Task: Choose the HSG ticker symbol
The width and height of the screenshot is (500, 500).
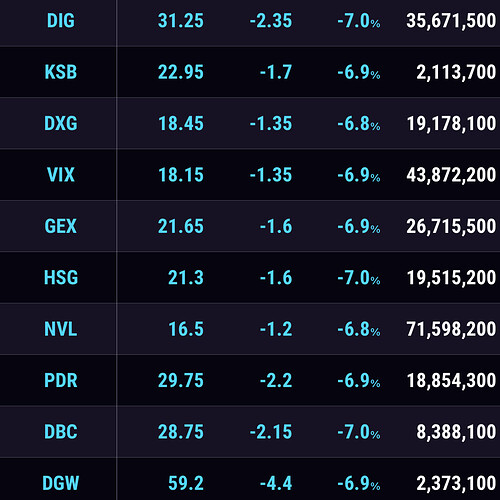Action: click(x=61, y=277)
